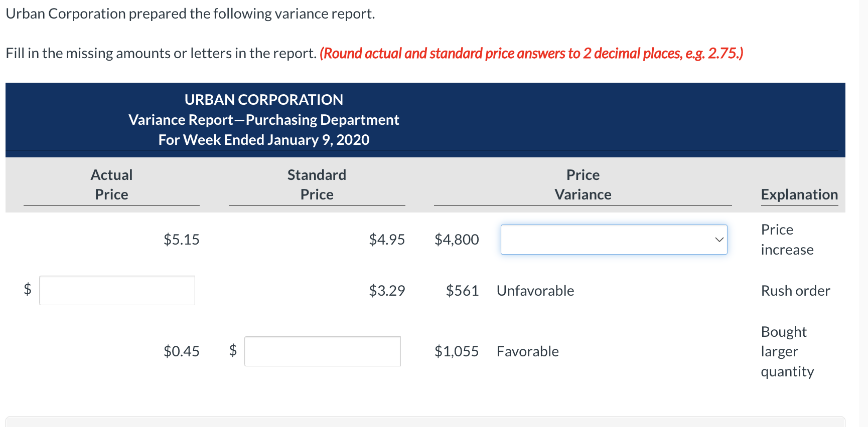This screenshot has width=868, height=427.
Task: Open the Price Variance favorable/unfavorable dropdown
Action: pos(614,240)
